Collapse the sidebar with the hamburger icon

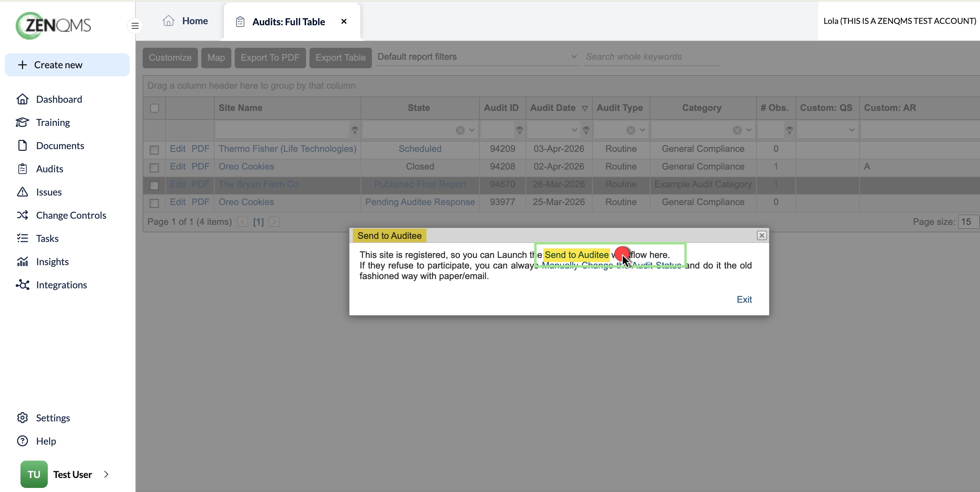point(135,26)
